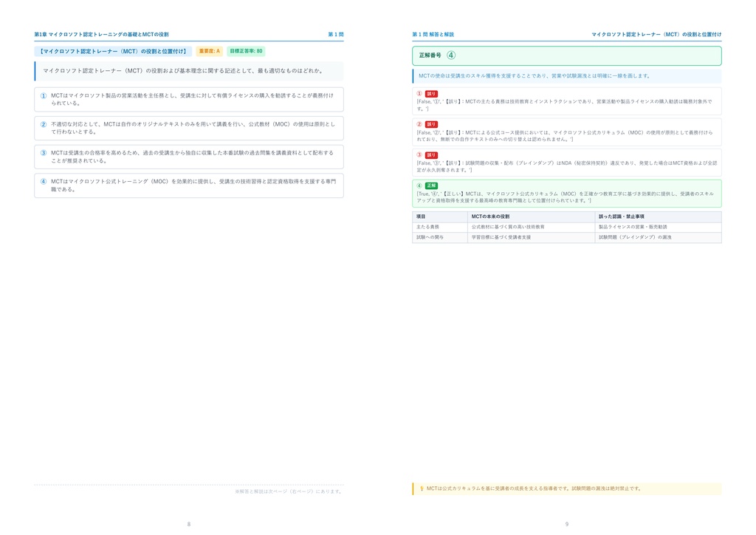This screenshot has height=535, width=756.
Task: Click the green 正解 badge of explanation ④
Action: click(x=431, y=185)
